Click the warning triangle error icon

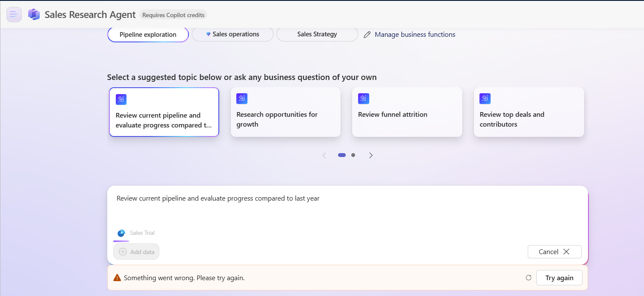click(117, 278)
